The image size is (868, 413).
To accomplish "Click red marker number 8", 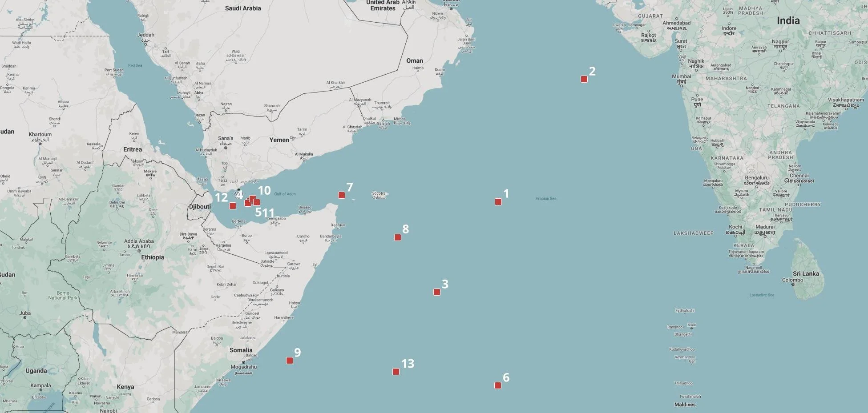I will pyautogui.click(x=398, y=237).
